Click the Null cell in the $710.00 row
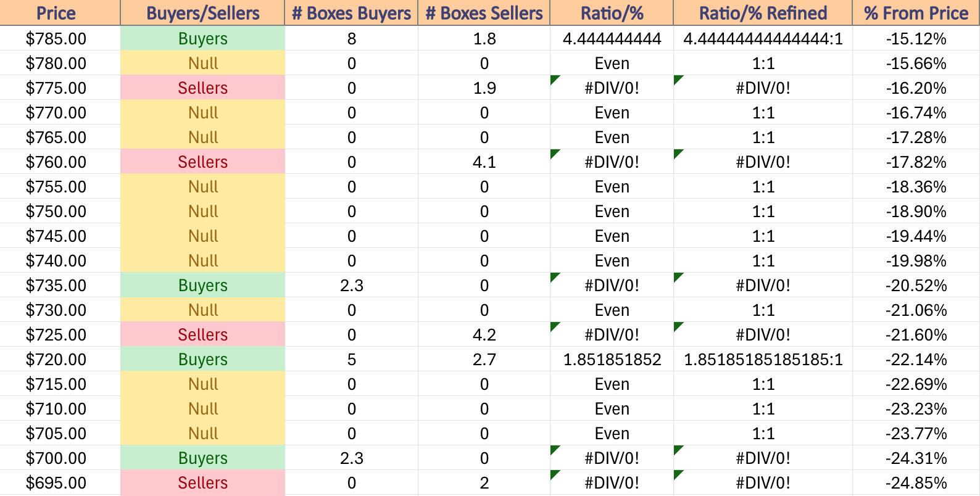This screenshot has height=496, width=980. coord(202,408)
